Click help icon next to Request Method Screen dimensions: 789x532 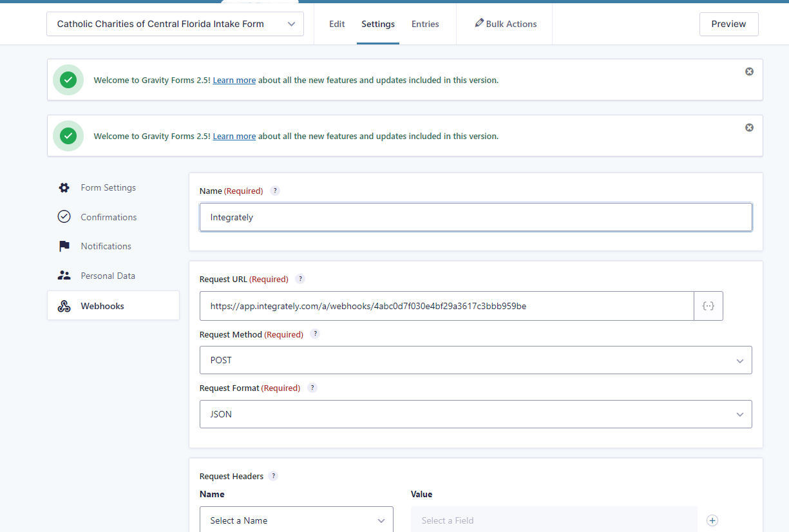315,334
